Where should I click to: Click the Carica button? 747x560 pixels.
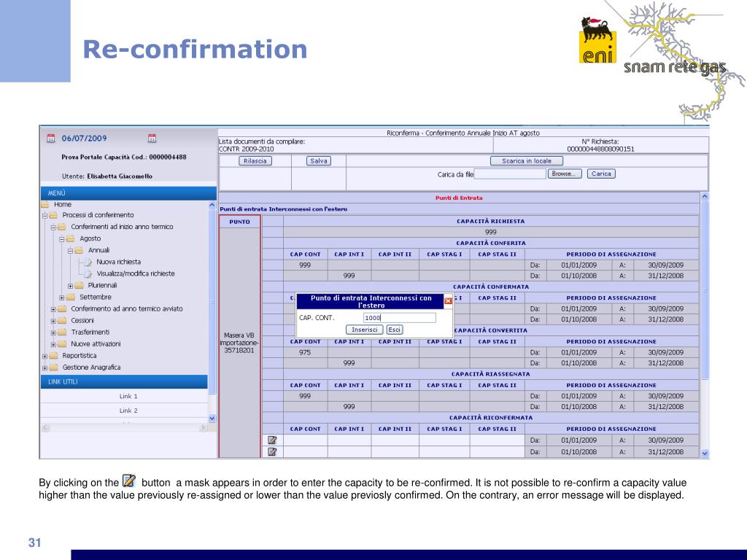tap(601, 174)
